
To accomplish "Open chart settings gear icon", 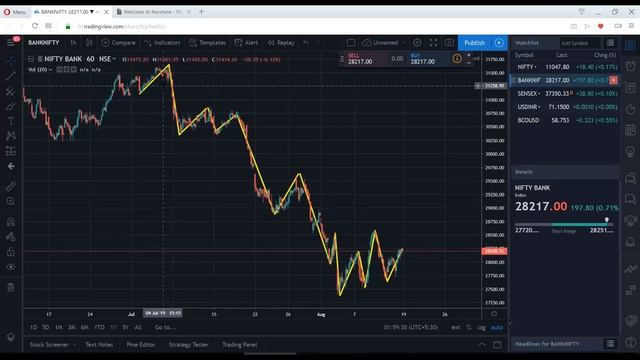I will pyautogui.click(x=417, y=42).
